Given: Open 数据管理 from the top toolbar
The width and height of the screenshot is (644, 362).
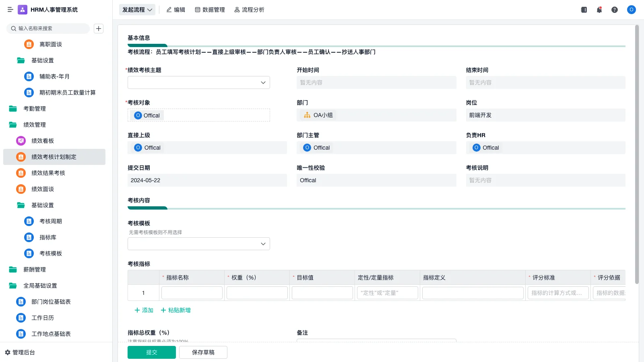Looking at the screenshot, I should [210, 10].
